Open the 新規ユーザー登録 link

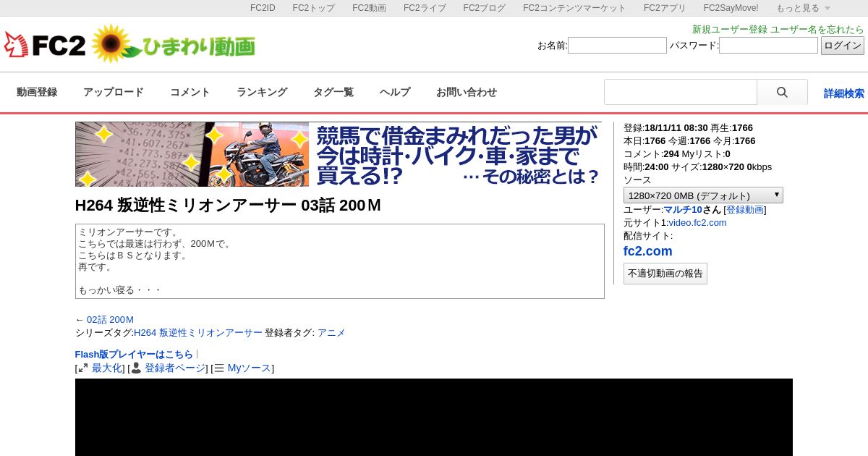click(x=730, y=30)
